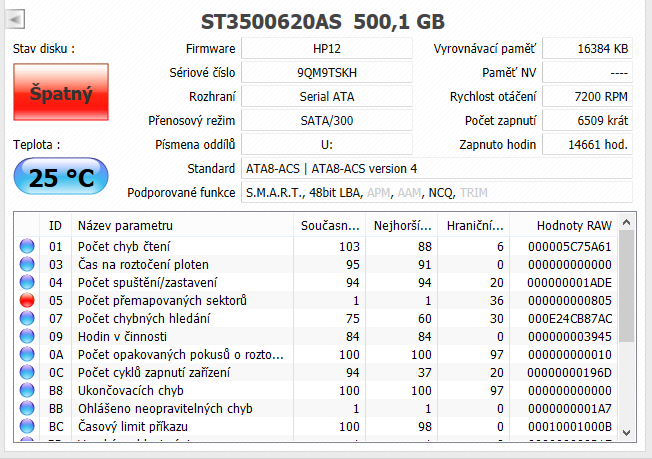Click the blue status icon for ID BC
Screen dimensions: 652x459
(x=27, y=427)
